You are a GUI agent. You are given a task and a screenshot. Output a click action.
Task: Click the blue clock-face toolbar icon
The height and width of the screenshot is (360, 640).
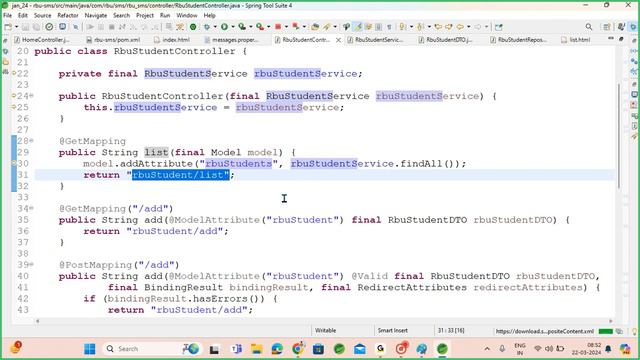[62, 27]
